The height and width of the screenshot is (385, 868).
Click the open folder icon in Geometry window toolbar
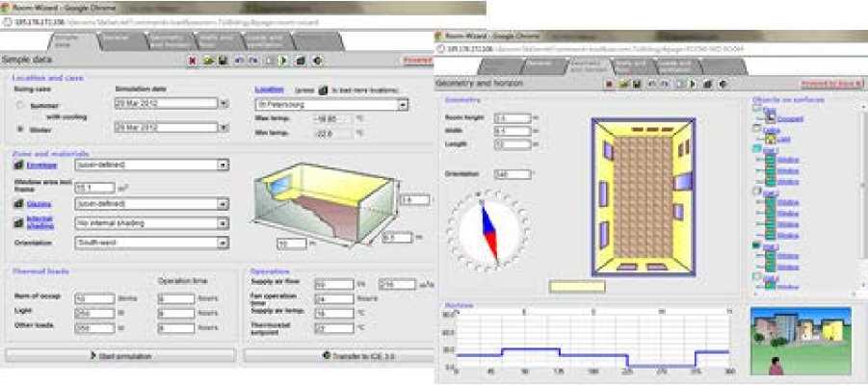[x=625, y=84]
